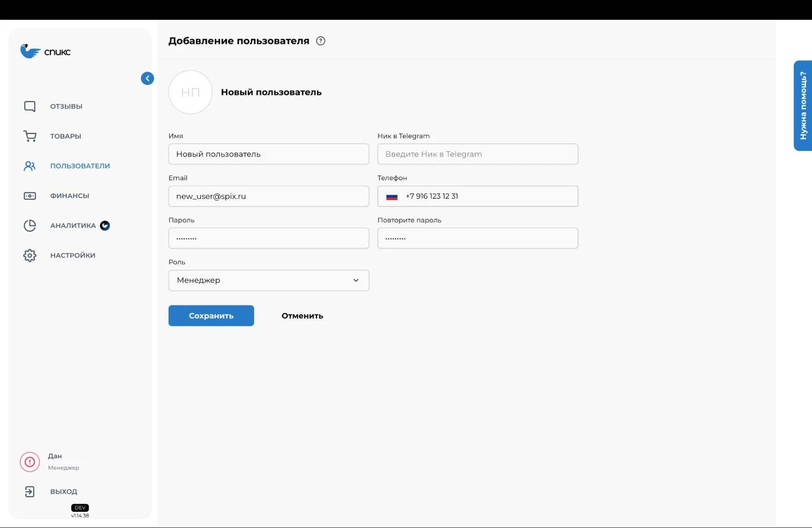Focus the Повторите пароль field
The image size is (812, 528).
[478, 238]
